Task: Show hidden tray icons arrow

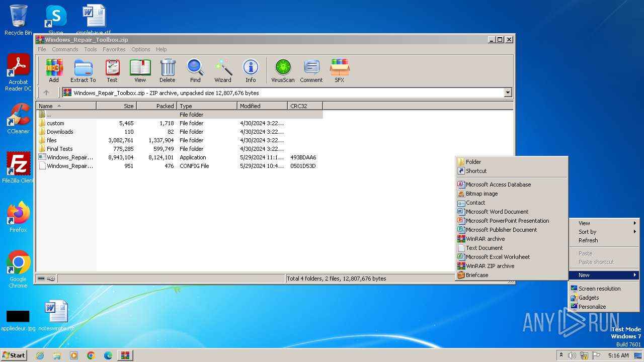Action: [561, 355]
